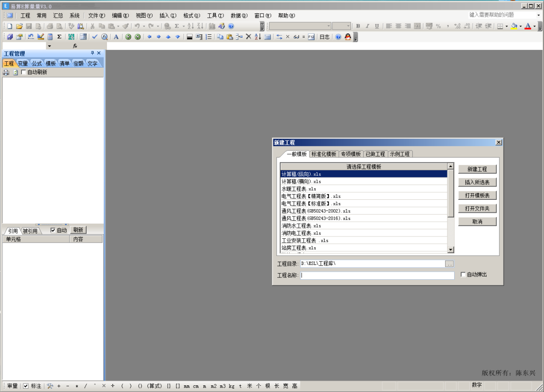
Task: Click the blue left arrow move icon
Action: tap(149, 37)
